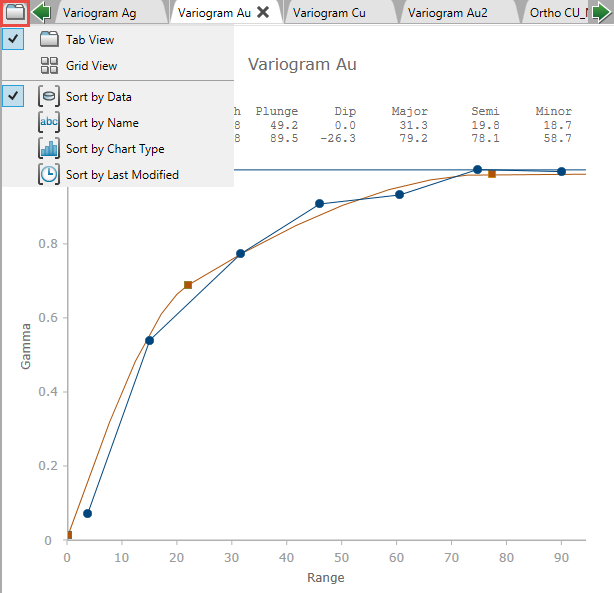Image resolution: width=614 pixels, height=593 pixels.
Task: Click the Semi value 19.8
Action: coord(485,125)
